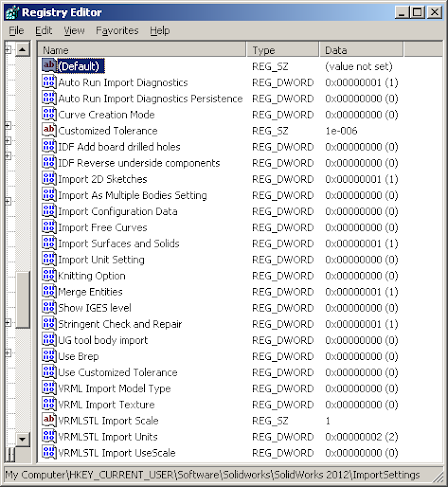Open the File menu
448x487 pixels.
click(x=16, y=31)
